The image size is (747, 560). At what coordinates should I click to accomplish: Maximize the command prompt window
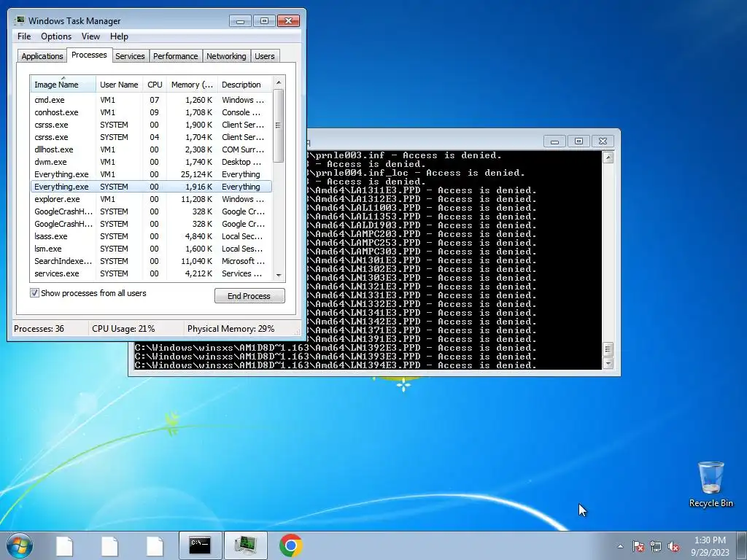(x=578, y=141)
